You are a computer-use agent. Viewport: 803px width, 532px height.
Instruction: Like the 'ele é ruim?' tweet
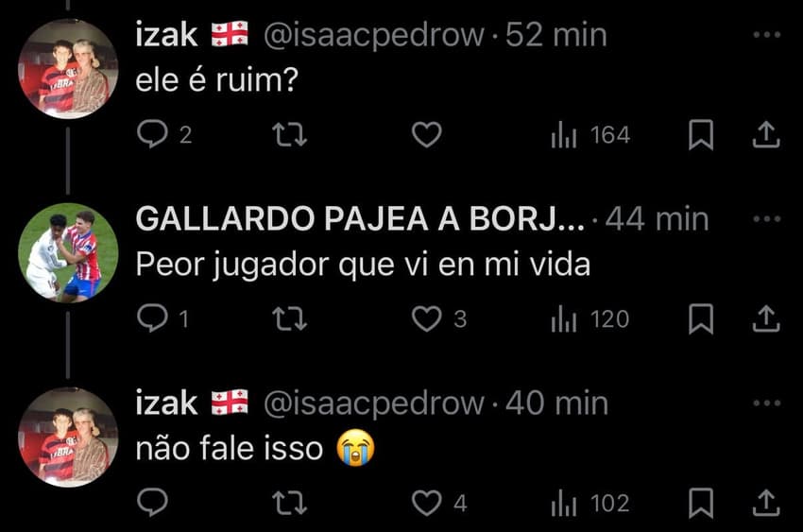coord(427,135)
